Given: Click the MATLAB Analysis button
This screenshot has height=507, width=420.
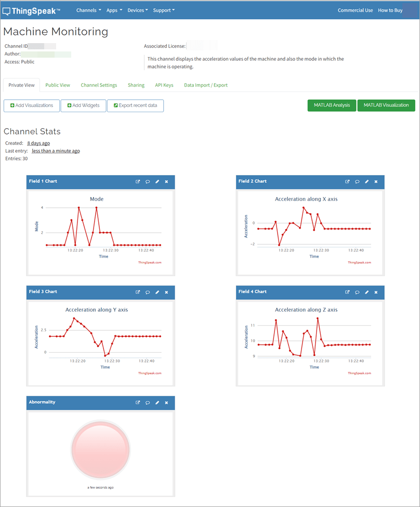Looking at the screenshot, I should point(331,105).
